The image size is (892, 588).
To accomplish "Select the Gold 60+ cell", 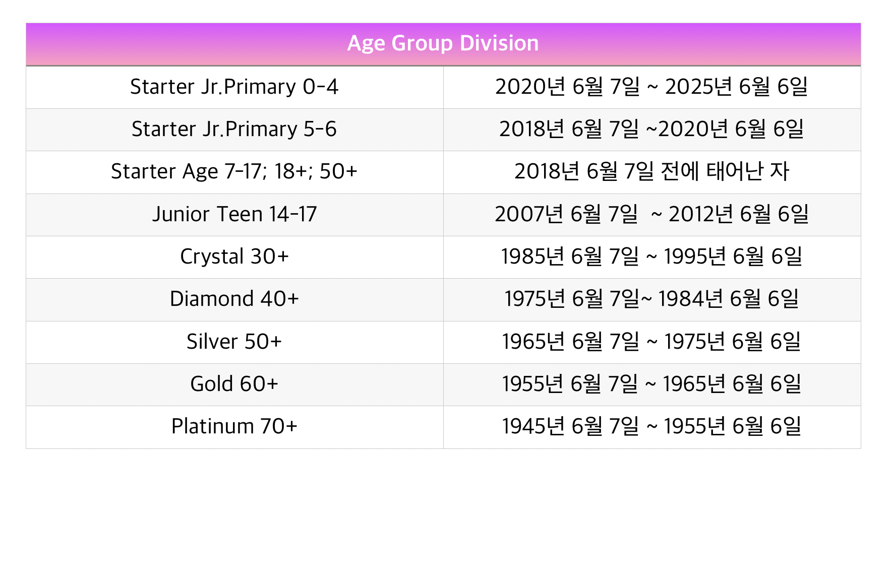I will [234, 384].
